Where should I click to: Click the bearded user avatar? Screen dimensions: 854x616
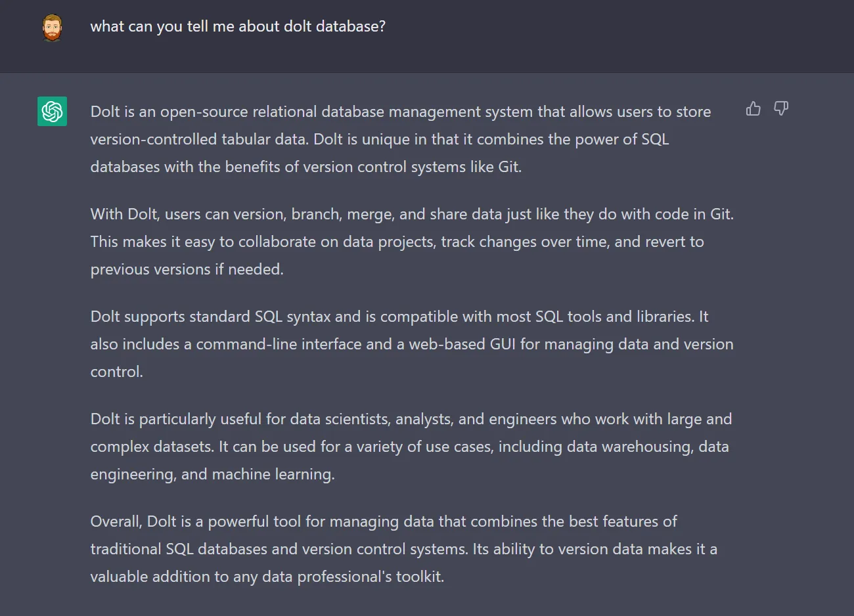tap(53, 28)
